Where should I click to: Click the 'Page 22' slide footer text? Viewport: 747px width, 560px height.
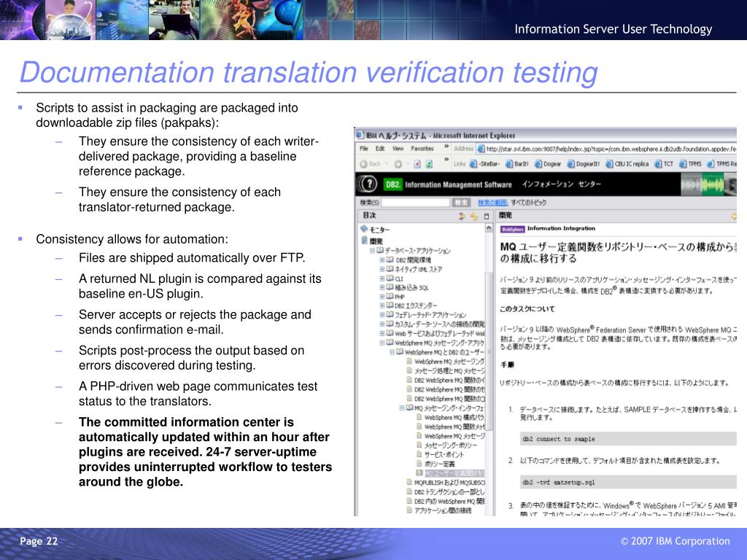pyautogui.click(x=39, y=541)
